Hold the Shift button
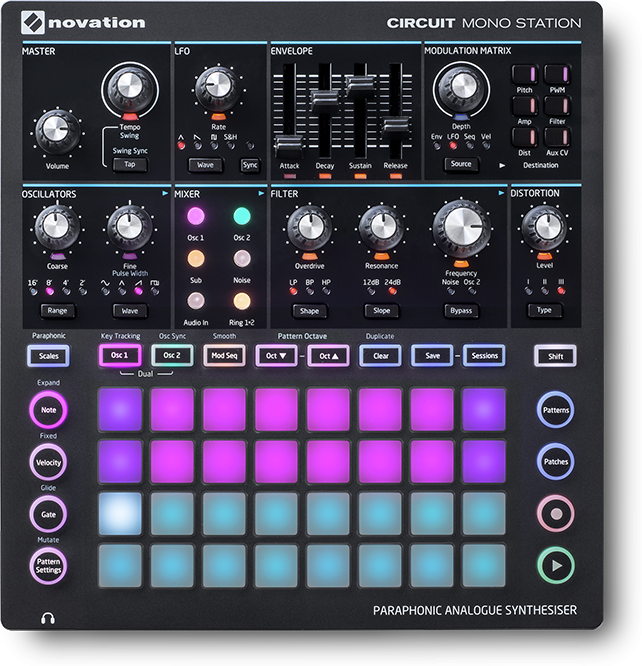This screenshot has width=642, height=666. (555, 356)
